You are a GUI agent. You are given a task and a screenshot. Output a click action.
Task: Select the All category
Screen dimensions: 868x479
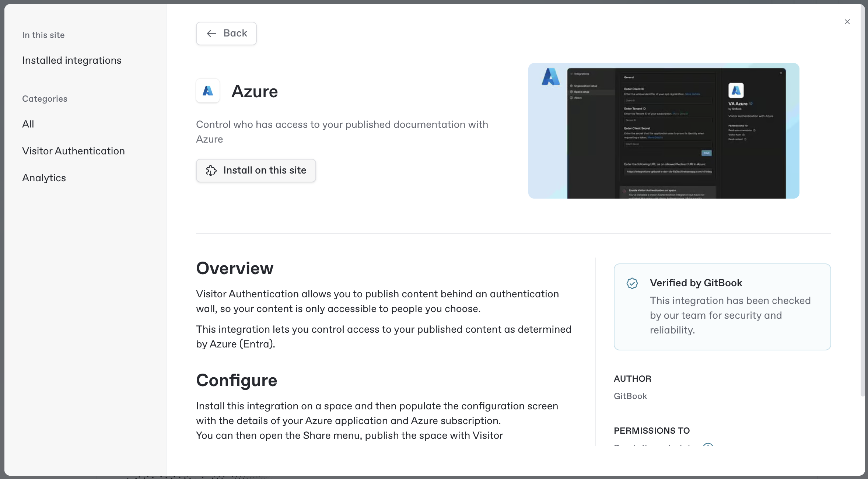click(x=28, y=124)
